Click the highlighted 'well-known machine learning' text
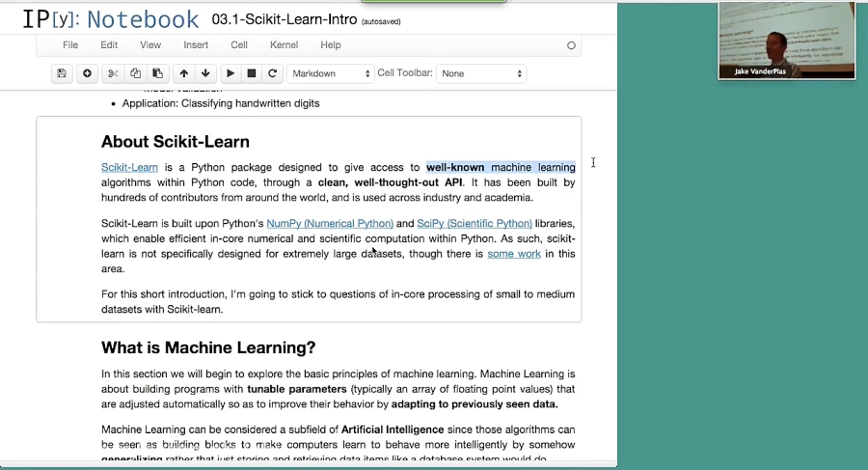The image size is (868, 470). (501, 167)
